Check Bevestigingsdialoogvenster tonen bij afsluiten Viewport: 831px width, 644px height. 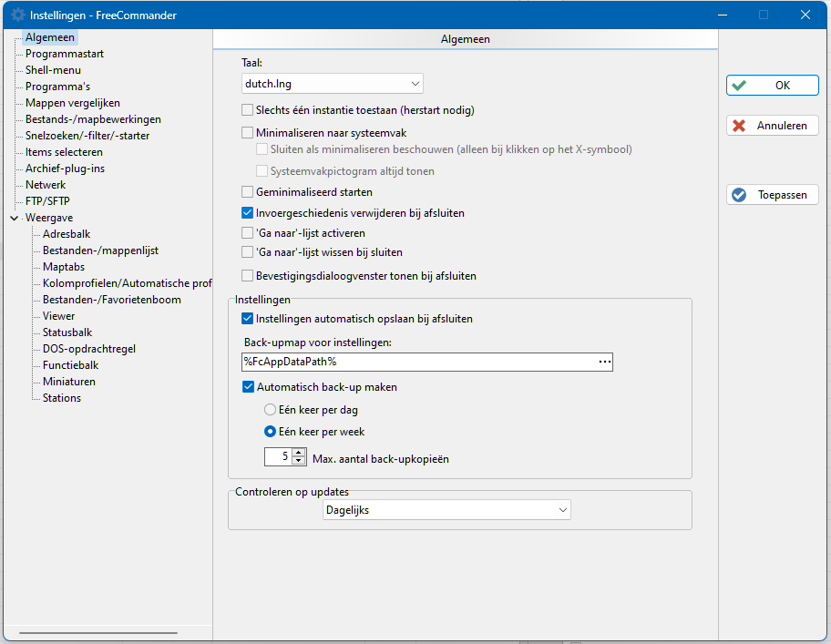click(247, 276)
